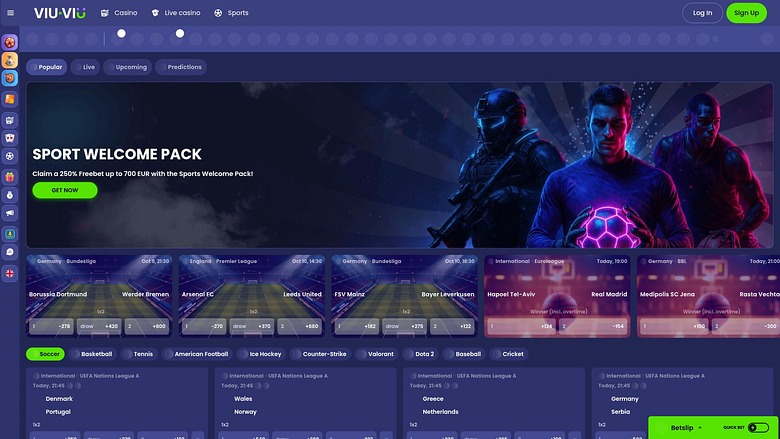The height and width of the screenshot is (439, 780).
Task: Click GET NOW on welcome pack banner
Action: 65,190
